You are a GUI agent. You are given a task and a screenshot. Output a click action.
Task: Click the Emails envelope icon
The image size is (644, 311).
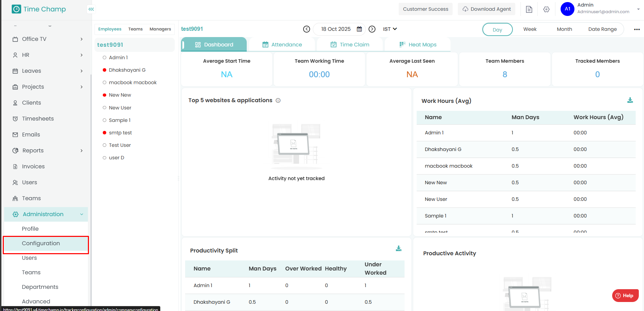[x=15, y=135]
